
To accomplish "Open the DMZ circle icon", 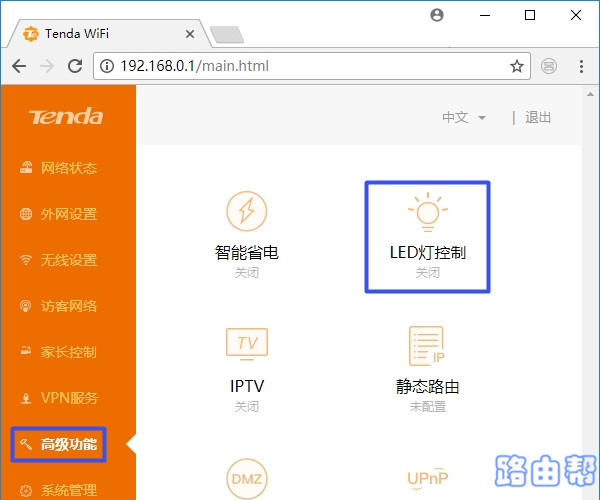I will point(246,476).
